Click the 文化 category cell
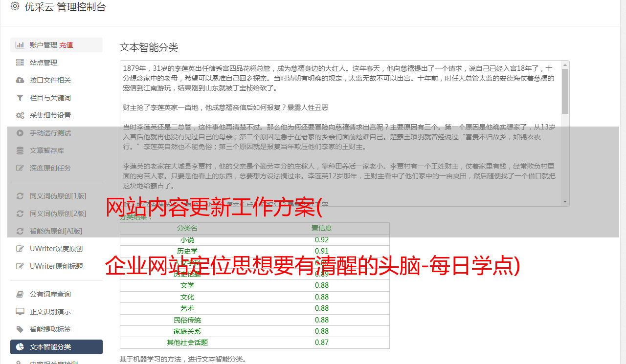The height and width of the screenshot is (364, 626). point(187,297)
